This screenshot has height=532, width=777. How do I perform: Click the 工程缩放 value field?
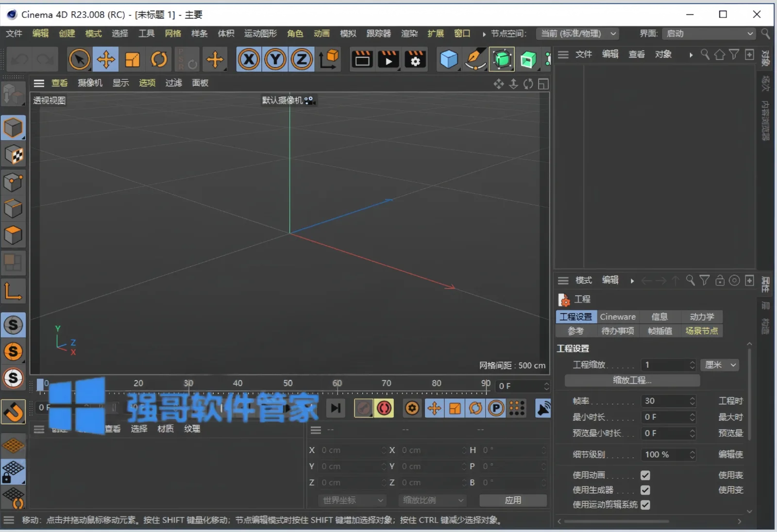pos(668,365)
